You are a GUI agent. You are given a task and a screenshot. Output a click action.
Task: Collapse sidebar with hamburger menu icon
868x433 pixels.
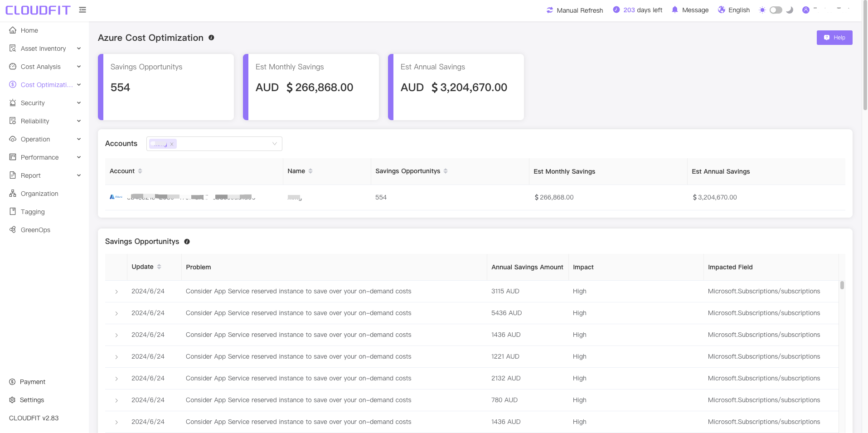[82, 10]
